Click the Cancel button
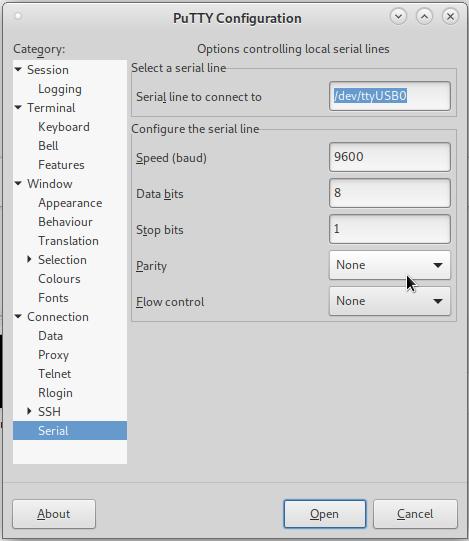 (x=415, y=514)
